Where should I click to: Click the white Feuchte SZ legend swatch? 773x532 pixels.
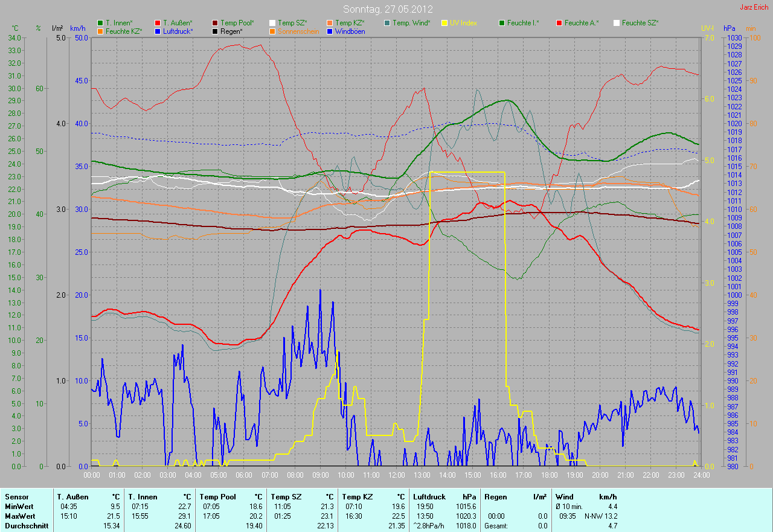click(x=617, y=23)
